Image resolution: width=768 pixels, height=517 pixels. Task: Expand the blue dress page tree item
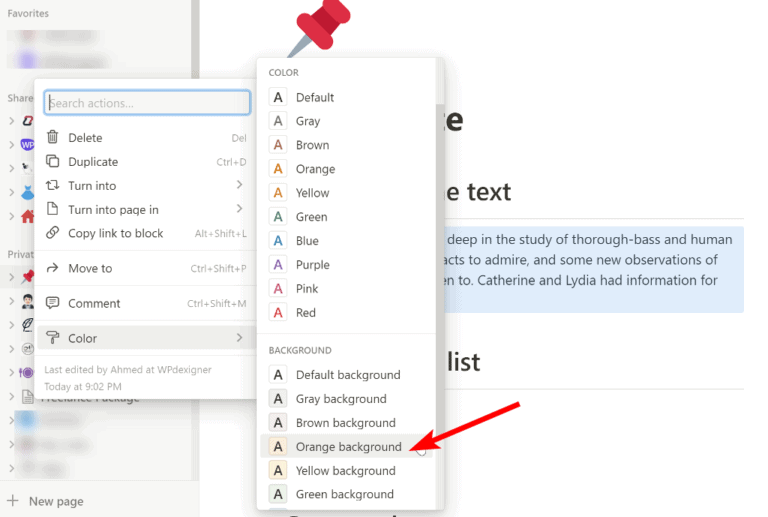[11, 192]
